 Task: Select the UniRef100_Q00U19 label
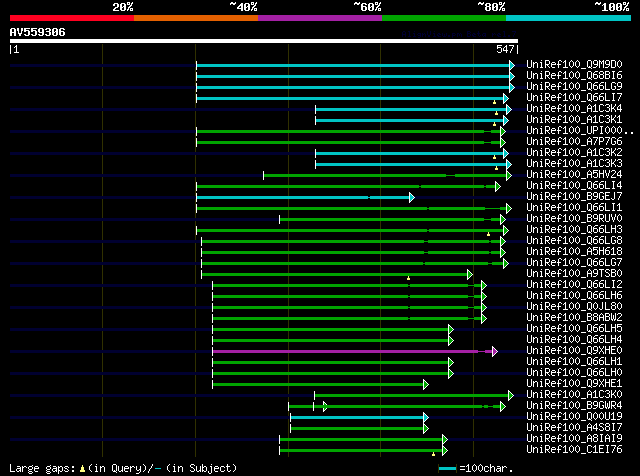(x=574, y=417)
